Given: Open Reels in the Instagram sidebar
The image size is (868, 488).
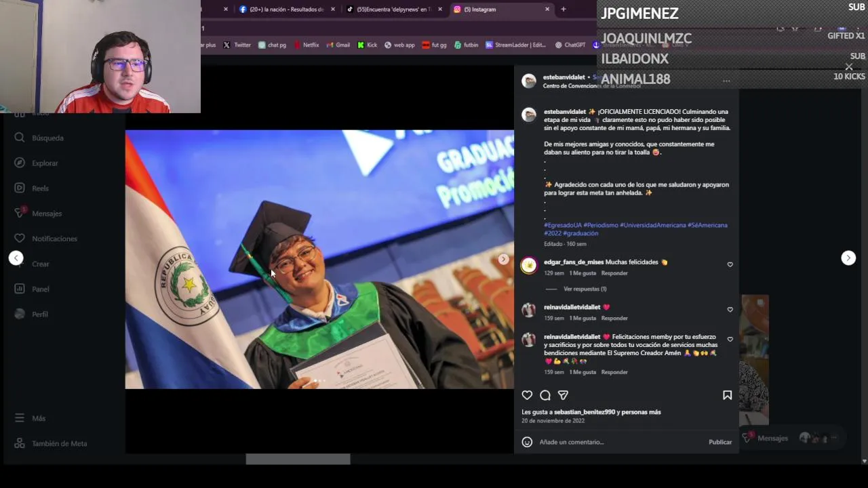Looking at the screenshot, I should pos(40,188).
